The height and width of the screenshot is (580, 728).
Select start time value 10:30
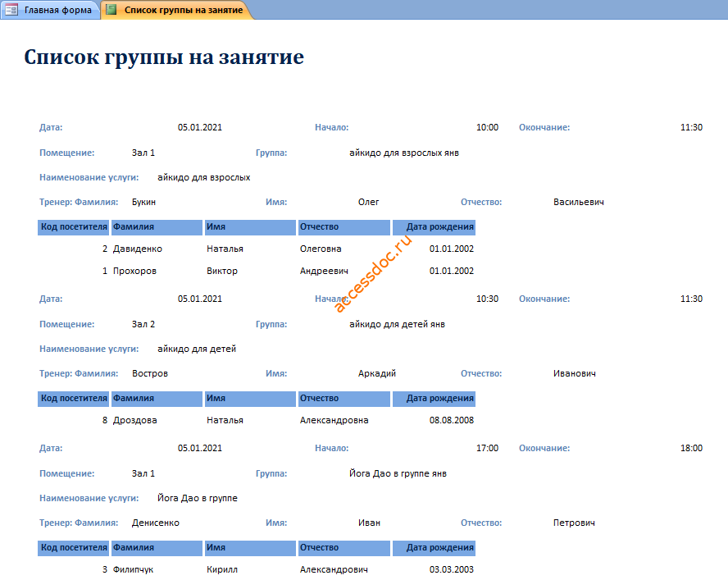tap(487, 299)
